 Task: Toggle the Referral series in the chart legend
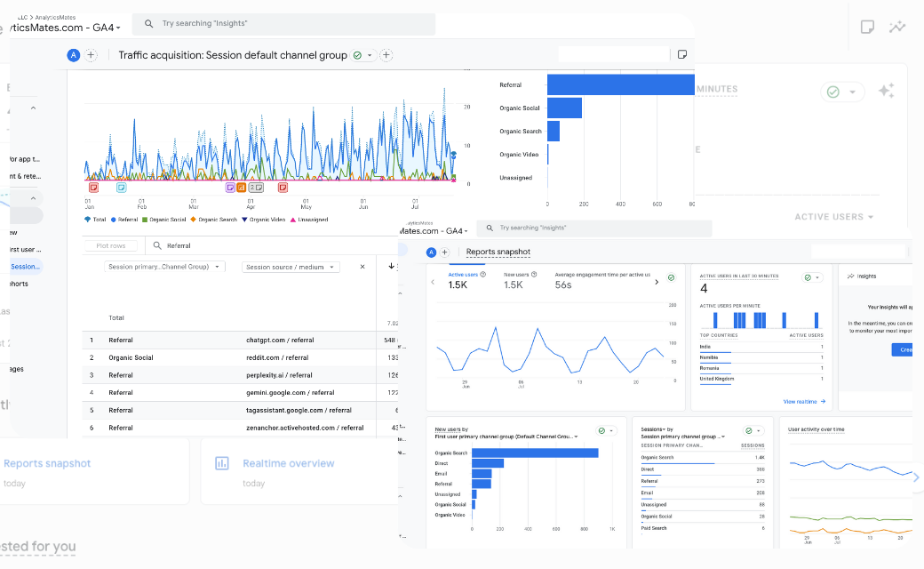124,220
